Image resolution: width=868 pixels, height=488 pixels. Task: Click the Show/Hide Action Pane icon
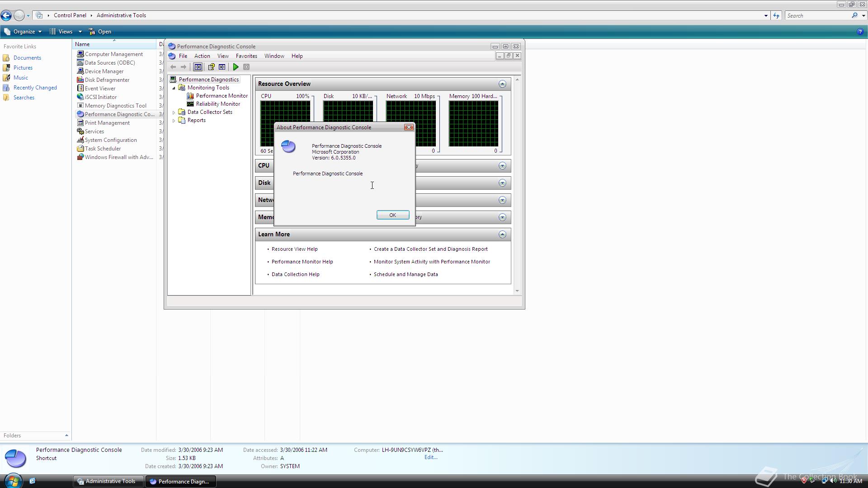pyautogui.click(x=222, y=67)
